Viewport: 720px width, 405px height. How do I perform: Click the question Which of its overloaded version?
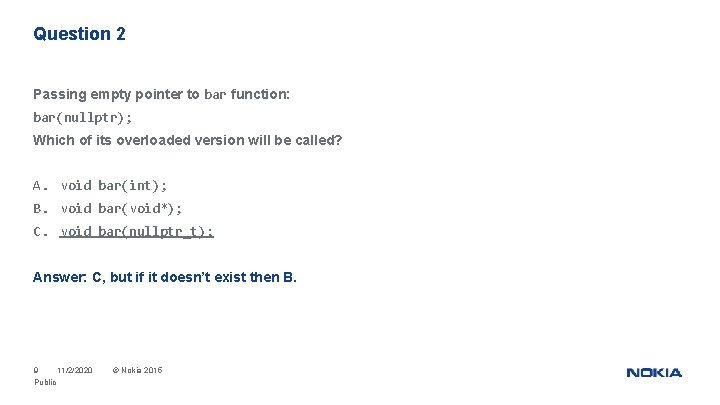point(187,140)
